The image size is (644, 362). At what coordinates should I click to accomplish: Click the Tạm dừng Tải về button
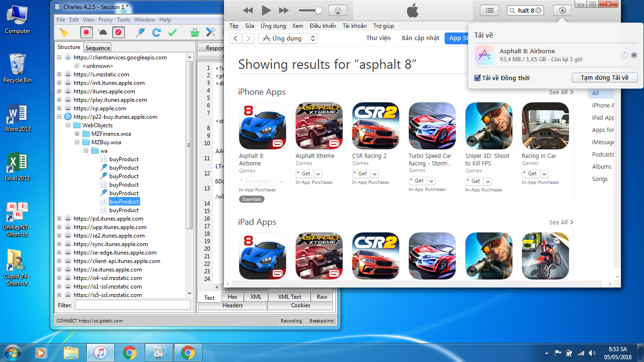(x=604, y=78)
